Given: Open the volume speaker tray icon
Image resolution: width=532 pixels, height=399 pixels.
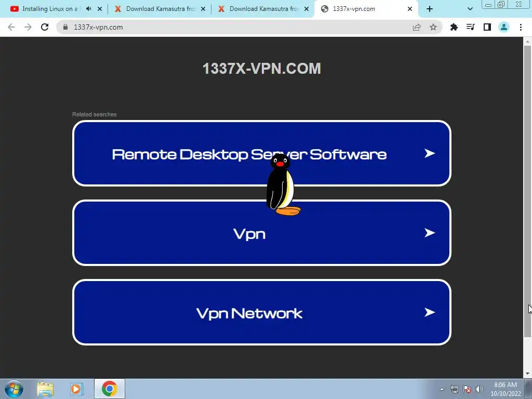Looking at the screenshot, I should [480, 389].
